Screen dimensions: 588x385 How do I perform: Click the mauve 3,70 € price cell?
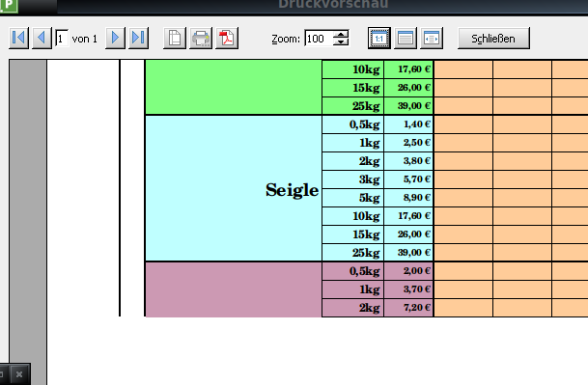pyautogui.click(x=408, y=289)
